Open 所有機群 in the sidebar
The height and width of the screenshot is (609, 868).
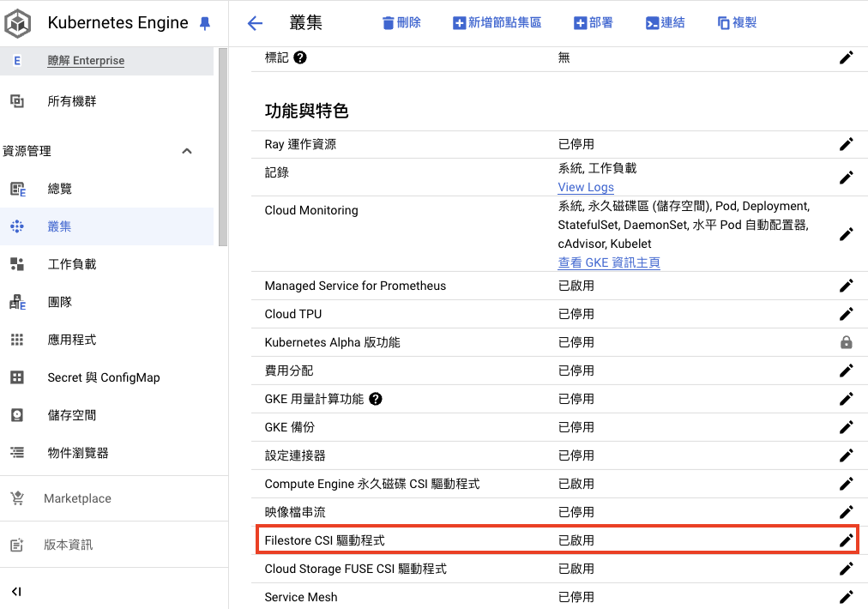point(72,101)
